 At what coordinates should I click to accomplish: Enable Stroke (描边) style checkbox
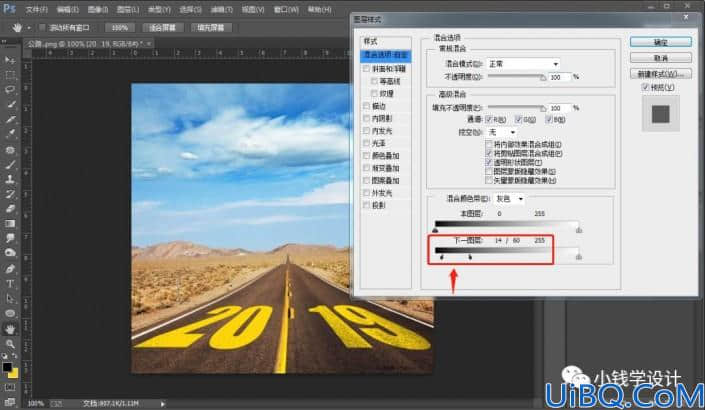pyautogui.click(x=366, y=106)
